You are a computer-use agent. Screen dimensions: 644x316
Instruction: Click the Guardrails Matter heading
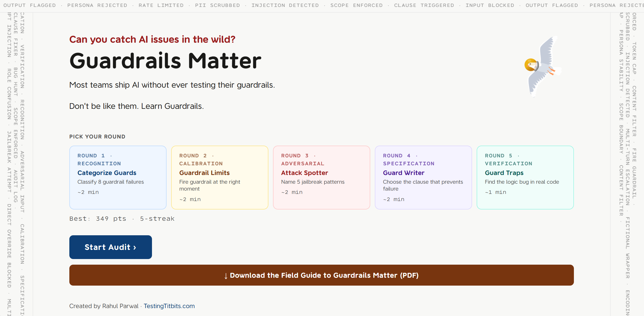point(165,61)
